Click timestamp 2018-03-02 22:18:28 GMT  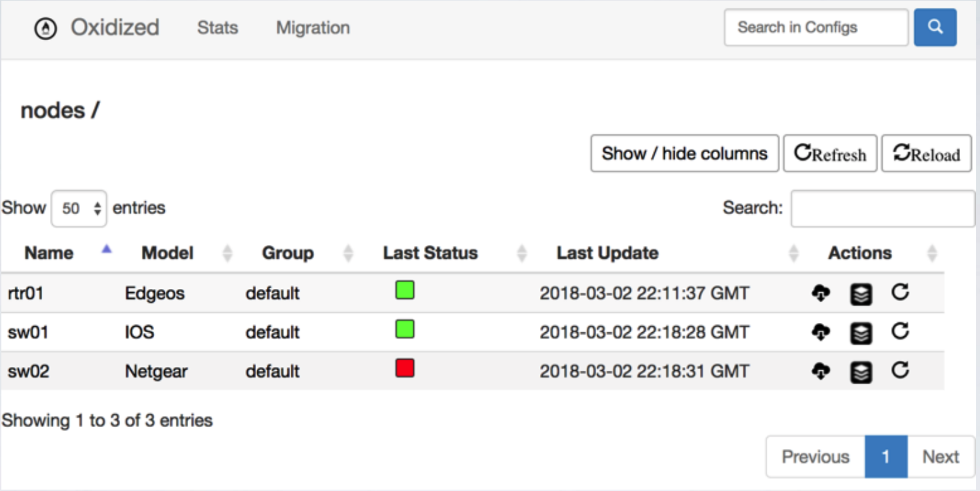[x=645, y=332]
